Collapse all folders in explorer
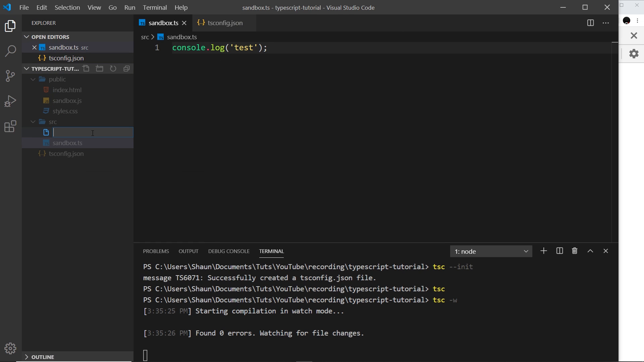Viewport: 644px width, 362px height. 126,69
